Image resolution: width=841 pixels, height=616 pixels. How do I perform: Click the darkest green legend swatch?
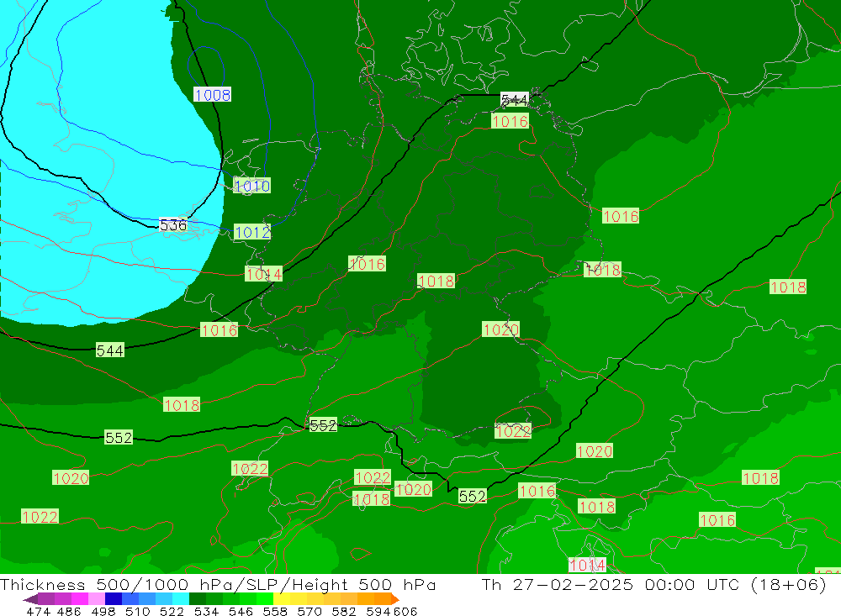(198, 599)
